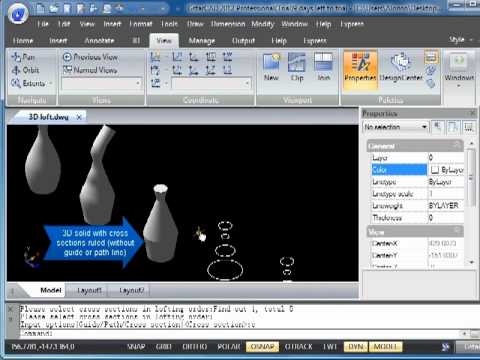Expand the Windows button dropdown arrow
Image resolution: width=480 pixels, height=360 pixels.
(x=459, y=86)
